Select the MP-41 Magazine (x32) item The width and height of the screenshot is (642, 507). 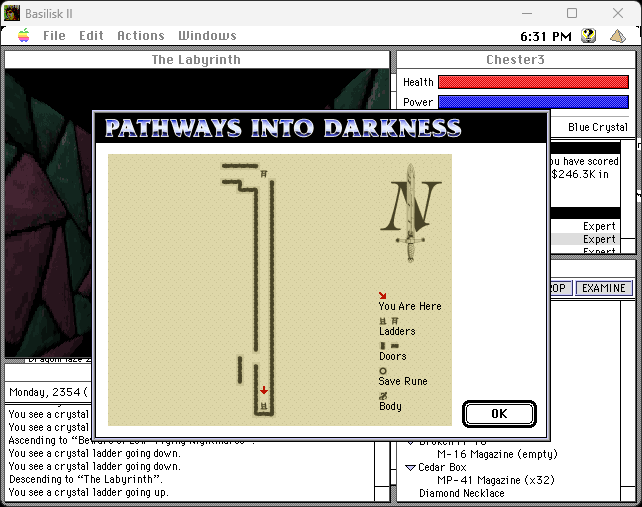(x=496, y=480)
